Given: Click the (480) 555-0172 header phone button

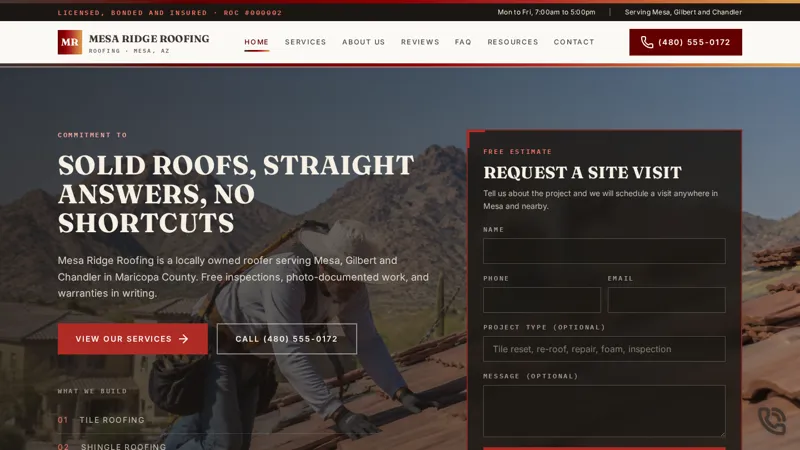Looking at the screenshot, I should (x=685, y=42).
